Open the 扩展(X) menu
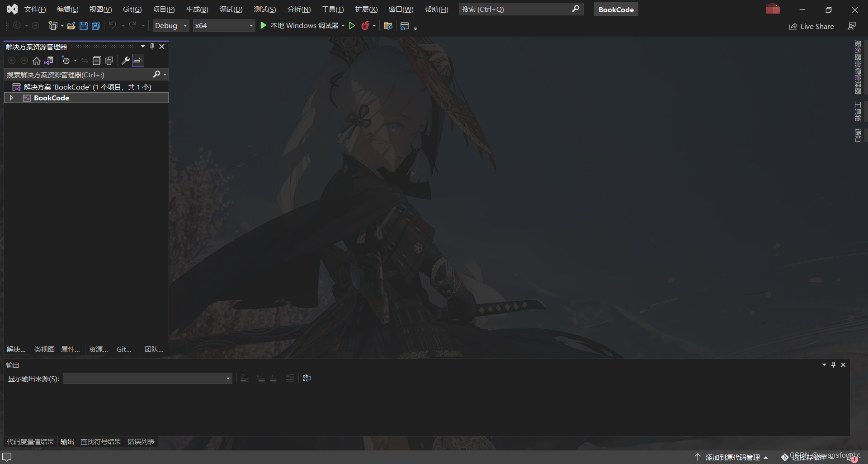868x464 pixels. coord(366,9)
